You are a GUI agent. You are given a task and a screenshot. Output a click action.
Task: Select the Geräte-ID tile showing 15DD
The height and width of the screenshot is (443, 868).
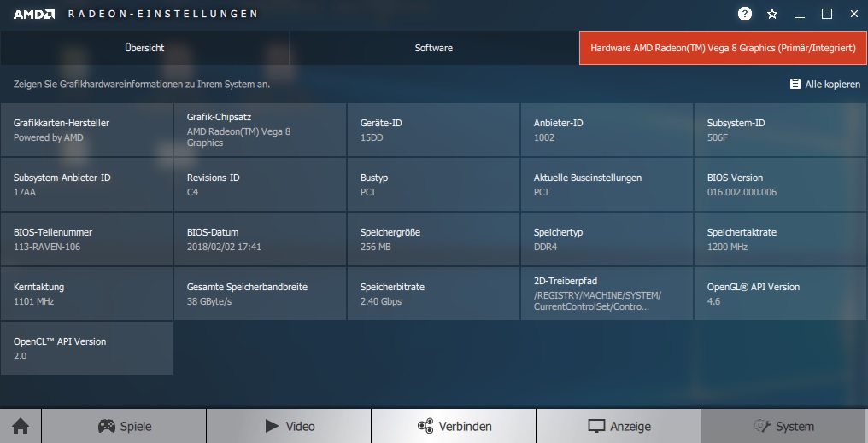pyautogui.click(x=433, y=130)
